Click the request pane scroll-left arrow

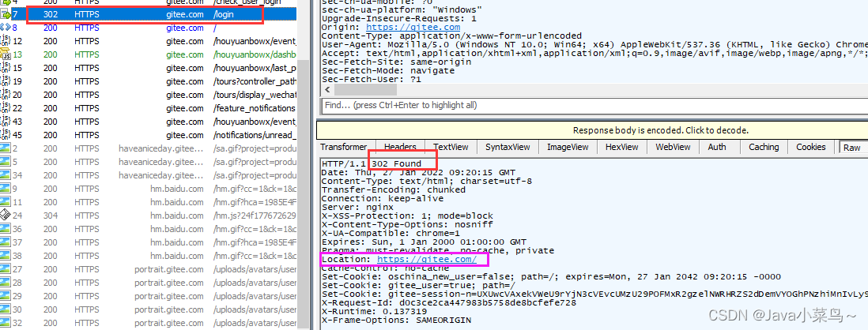(328, 89)
